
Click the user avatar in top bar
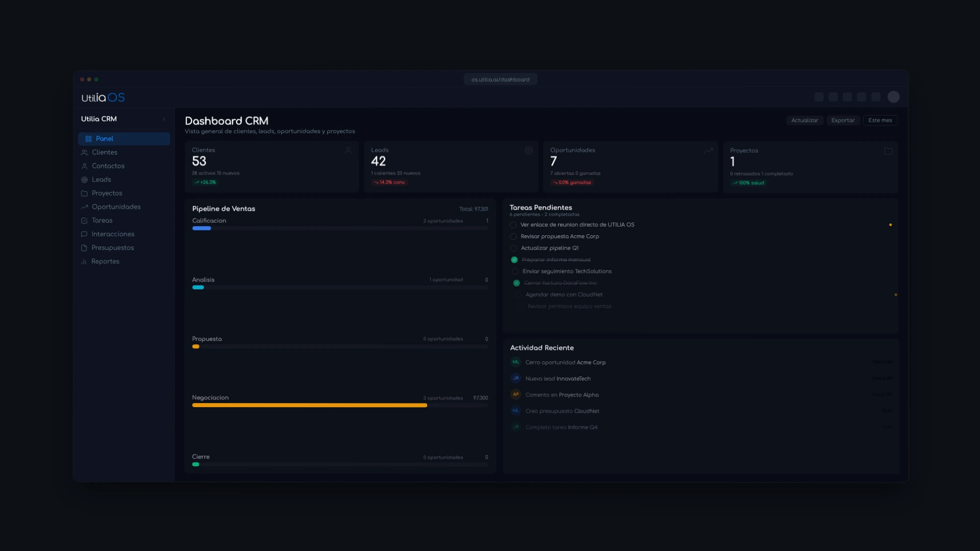point(893,97)
